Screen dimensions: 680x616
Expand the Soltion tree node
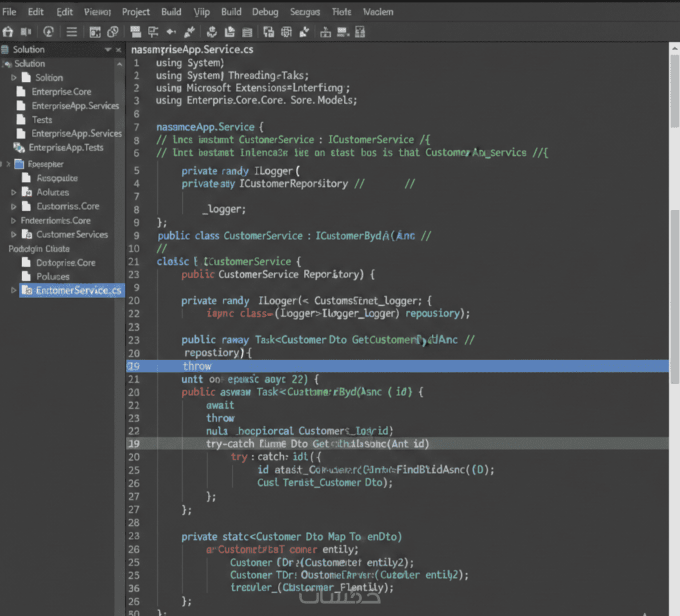tap(13, 78)
